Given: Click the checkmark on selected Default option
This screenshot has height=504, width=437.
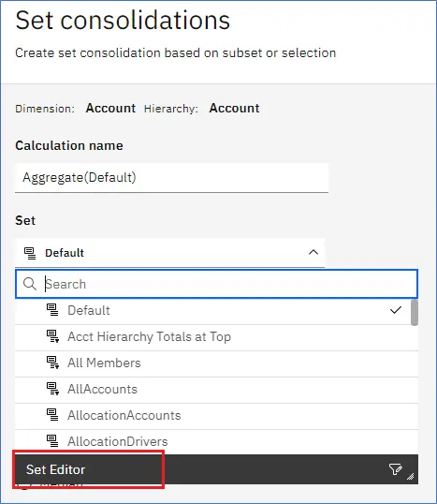Looking at the screenshot, I should (x=396, y=310).
